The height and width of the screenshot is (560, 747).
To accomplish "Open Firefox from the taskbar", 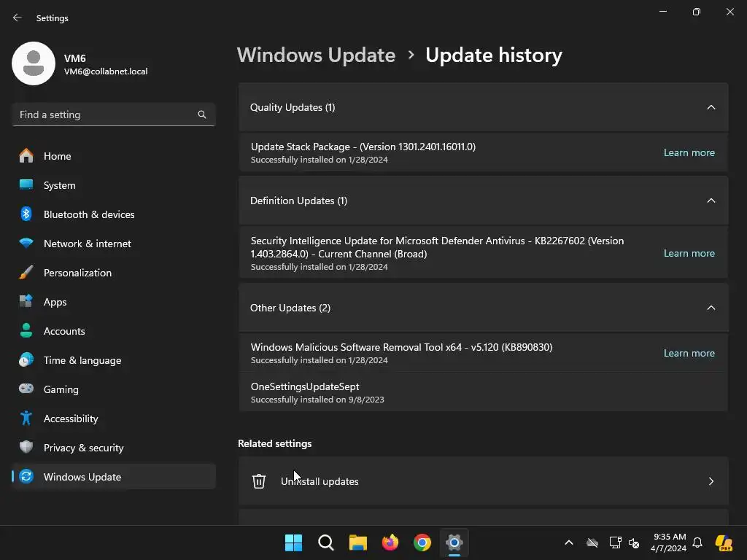I will click(x=390, y=542).
